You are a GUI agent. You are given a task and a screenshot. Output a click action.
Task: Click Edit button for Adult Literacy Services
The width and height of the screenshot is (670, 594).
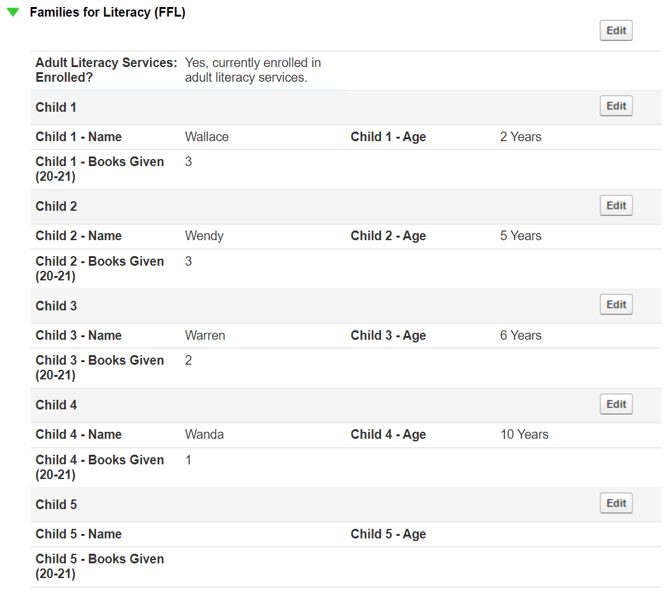click(616, 31)
